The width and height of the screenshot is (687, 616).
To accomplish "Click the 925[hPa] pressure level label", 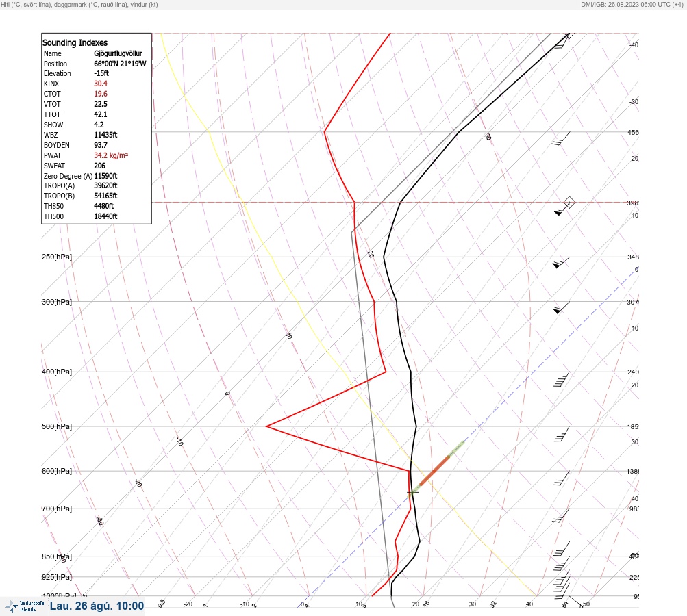I will point(57,577).
